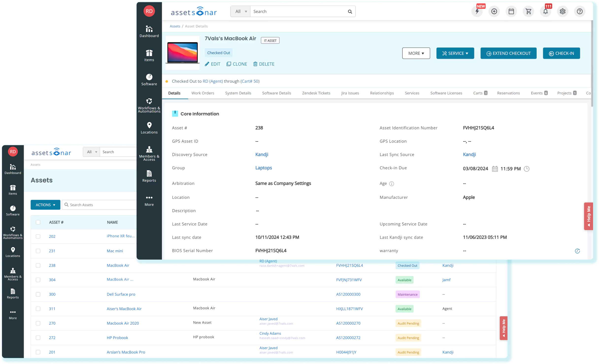Expand the MORE dropdown button
The image size is (599, 364).
(x=416, y=53)
